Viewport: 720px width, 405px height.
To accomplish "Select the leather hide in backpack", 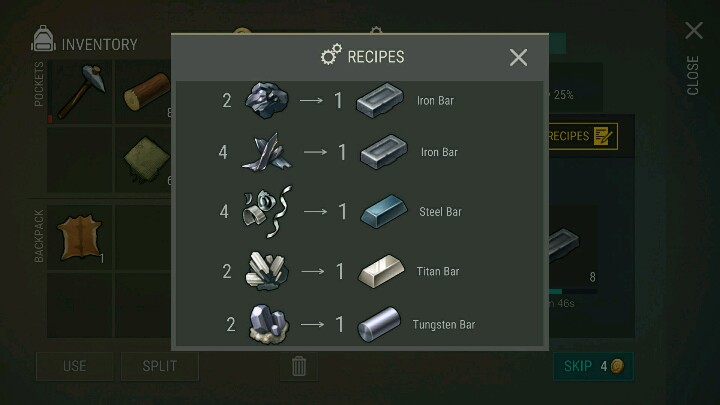I will click(80, 237).
